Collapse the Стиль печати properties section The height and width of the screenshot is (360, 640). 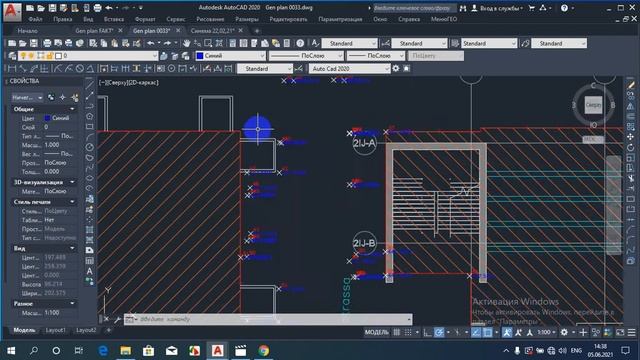point(72,202)
